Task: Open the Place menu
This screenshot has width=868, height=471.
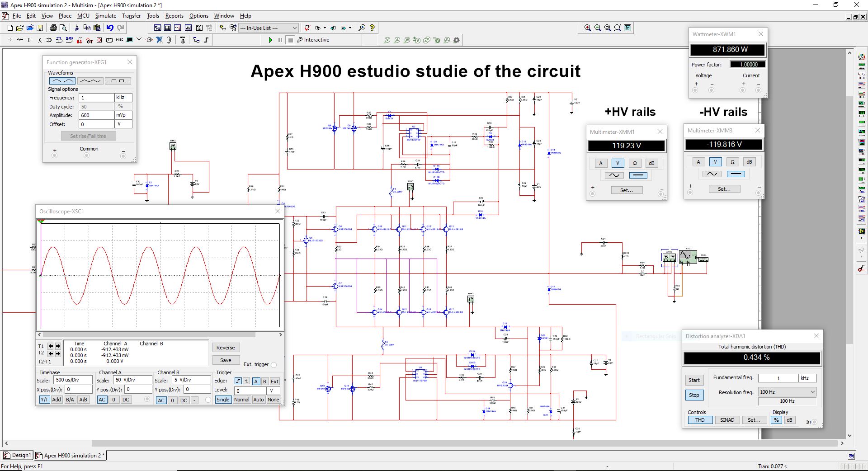Action: point(65,16)
